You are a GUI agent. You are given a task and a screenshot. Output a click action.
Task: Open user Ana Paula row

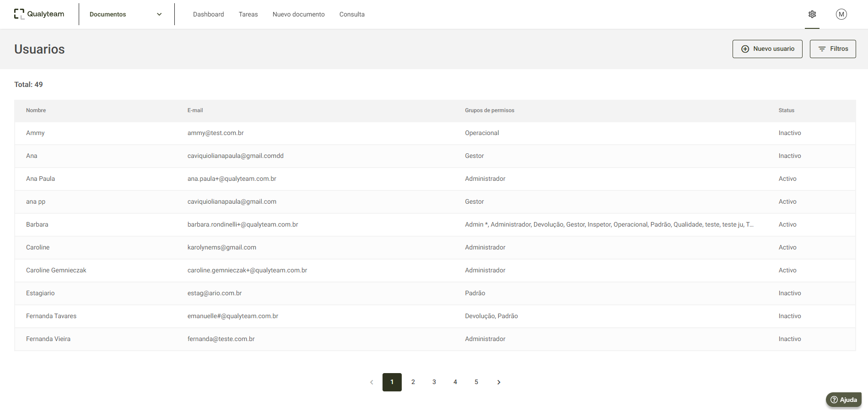[x=435, y=179]
